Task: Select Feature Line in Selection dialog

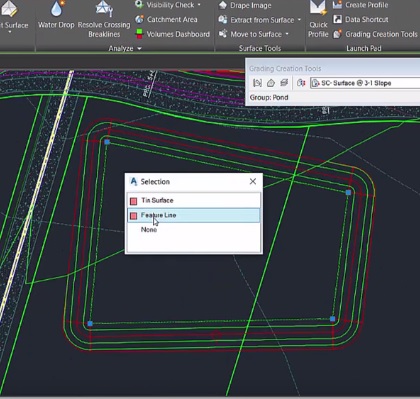Action: (x=194, y=215)
